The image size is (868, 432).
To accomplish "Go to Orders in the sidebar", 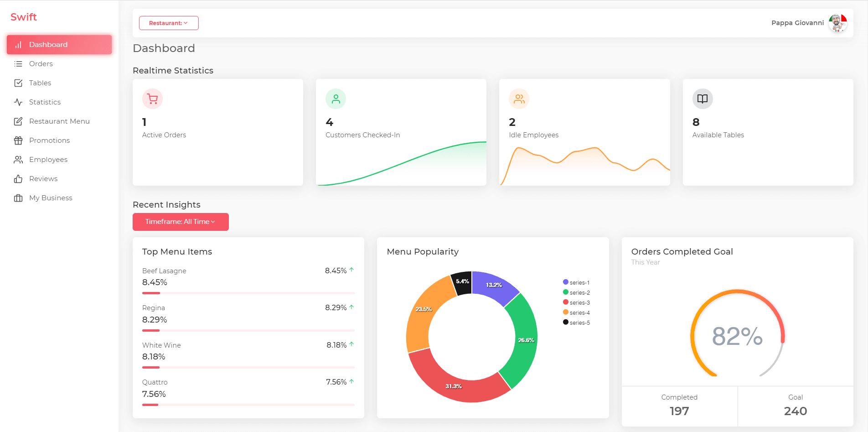I will tap(41, 64).
